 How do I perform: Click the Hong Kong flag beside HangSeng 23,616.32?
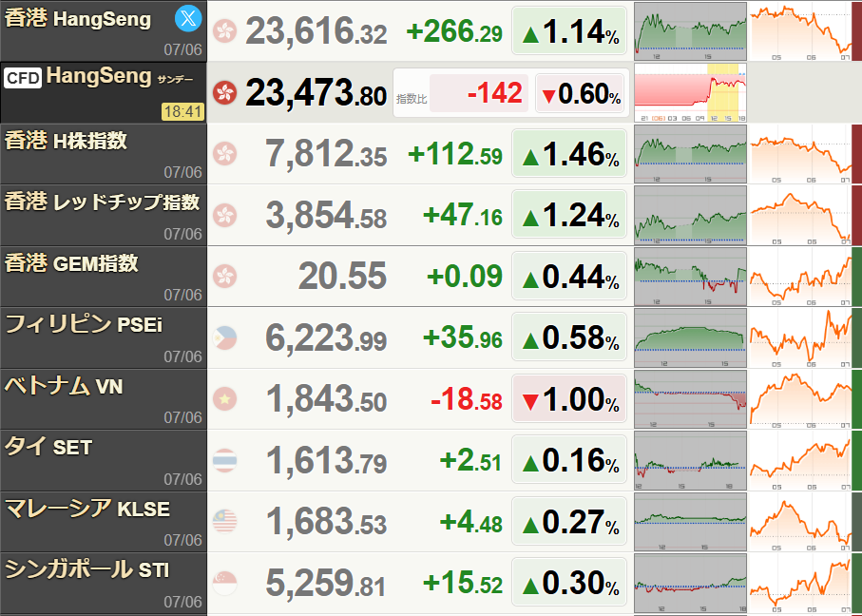click(225, 30)
